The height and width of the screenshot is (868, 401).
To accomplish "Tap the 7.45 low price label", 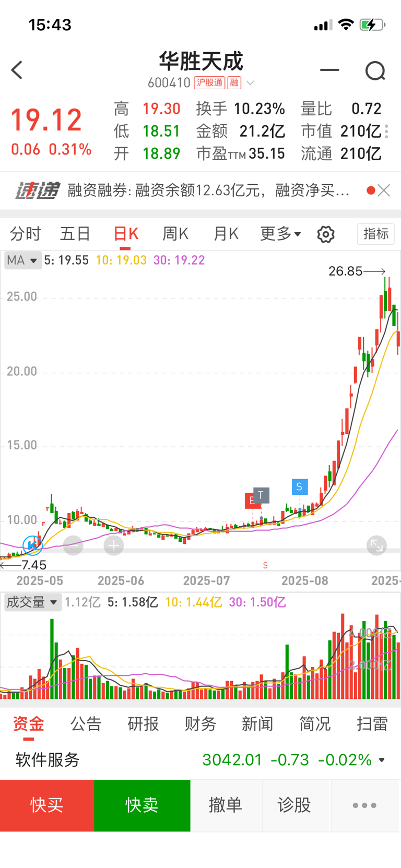I will click(34, 565).
